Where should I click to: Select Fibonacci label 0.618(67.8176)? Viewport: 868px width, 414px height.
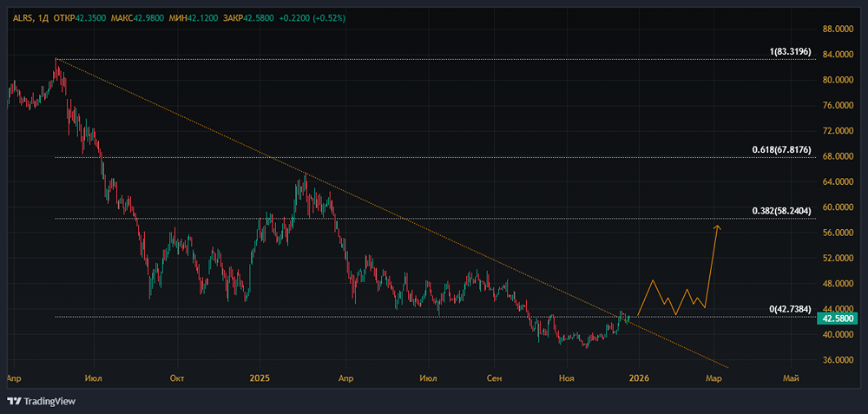(782, 150)
